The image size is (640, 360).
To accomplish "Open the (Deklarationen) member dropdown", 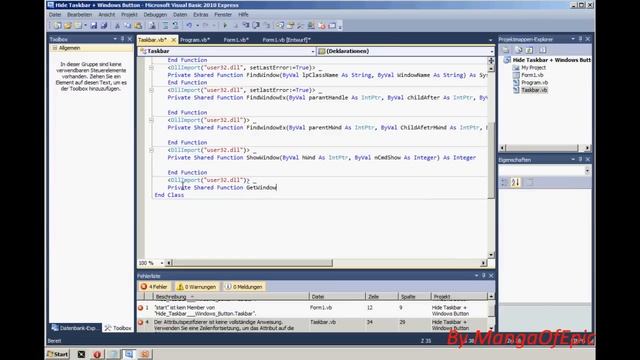I will click(x=491, y=51).
